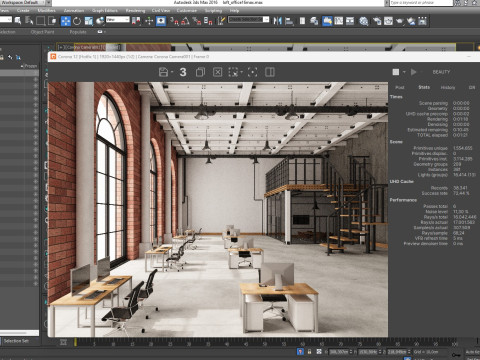Activate the Select and Rotate tool
The image size is (480, 360).
coord(77,21)
